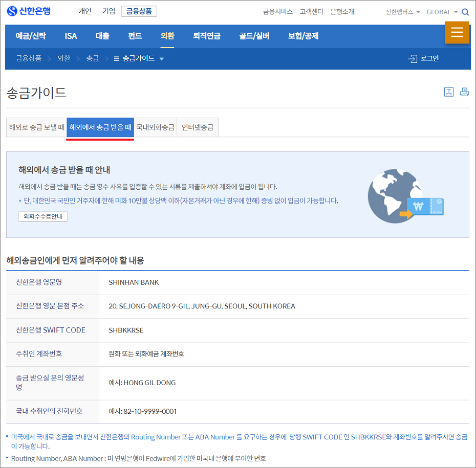476x468 pixels.
Task: Click the SHINHAN BANK table value
Action: [134, 282]
